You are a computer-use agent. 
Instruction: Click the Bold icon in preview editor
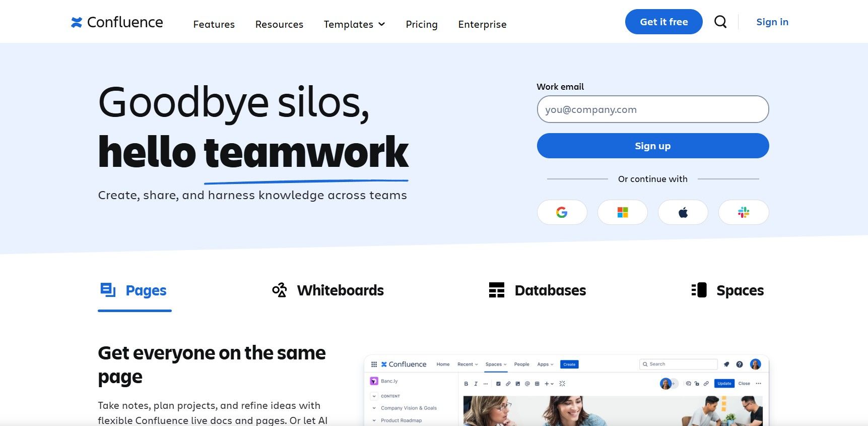(466, 384)
